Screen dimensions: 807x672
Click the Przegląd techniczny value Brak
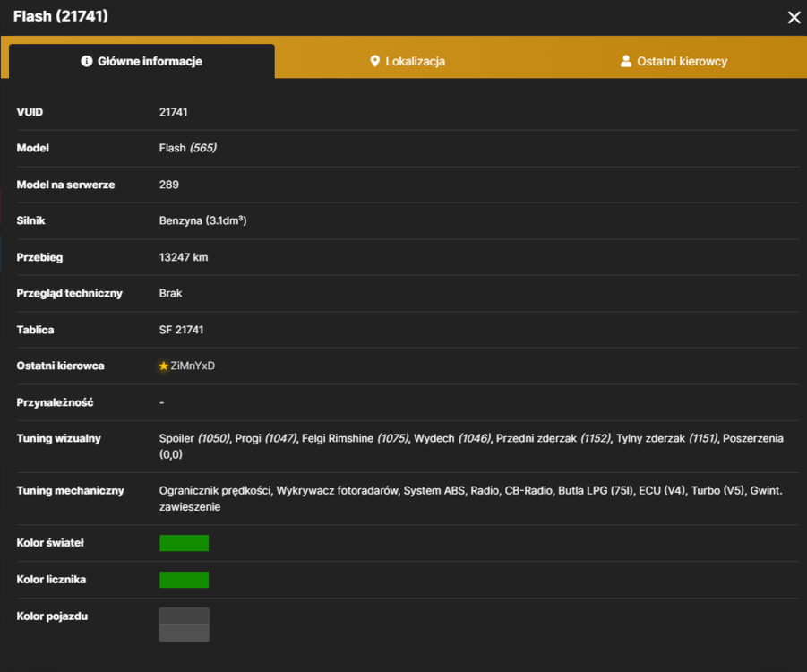170,294
